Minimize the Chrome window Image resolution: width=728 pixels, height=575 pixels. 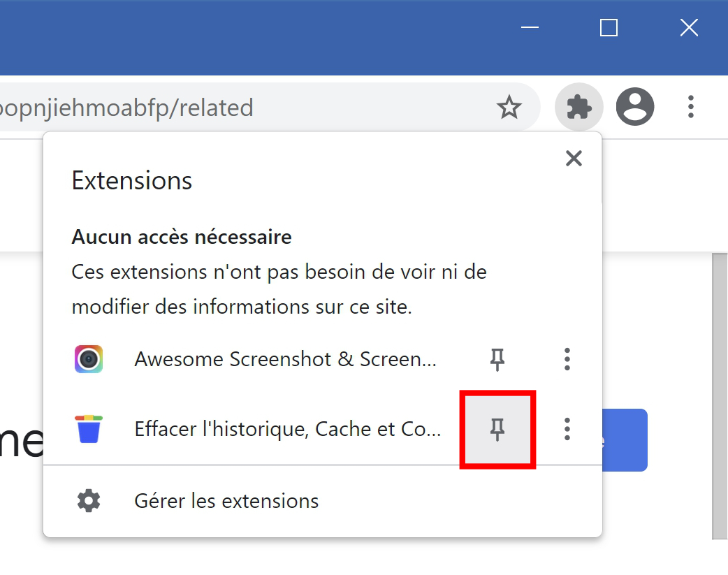[530, 27]
